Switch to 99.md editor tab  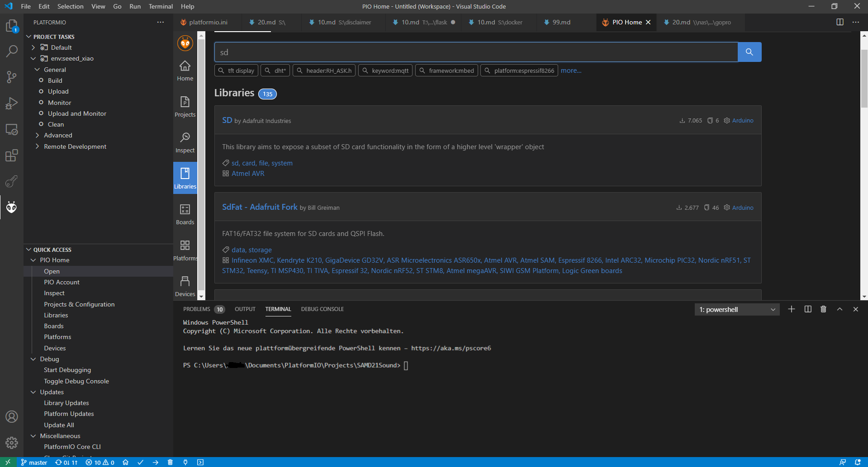[x=561, y=22]
